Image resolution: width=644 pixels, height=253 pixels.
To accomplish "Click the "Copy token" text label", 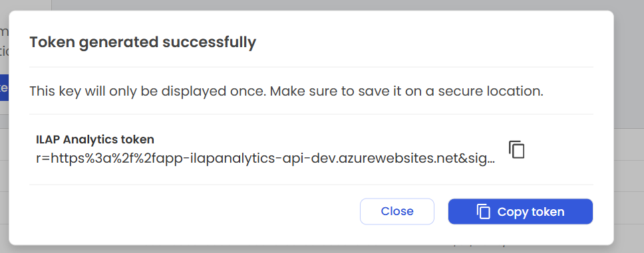I will click(x=531, y=212).
